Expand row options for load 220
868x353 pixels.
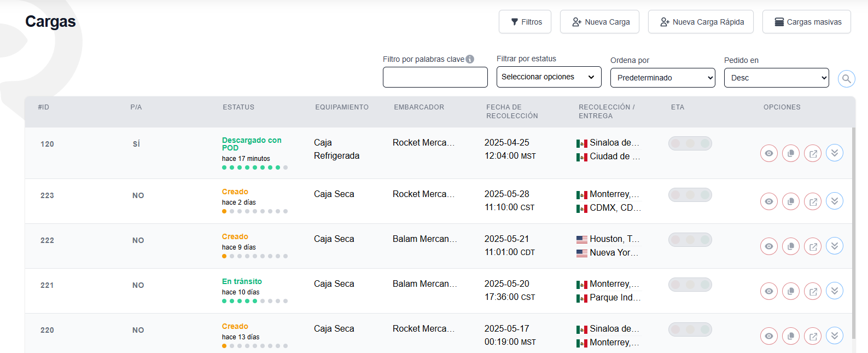point(835,335)
